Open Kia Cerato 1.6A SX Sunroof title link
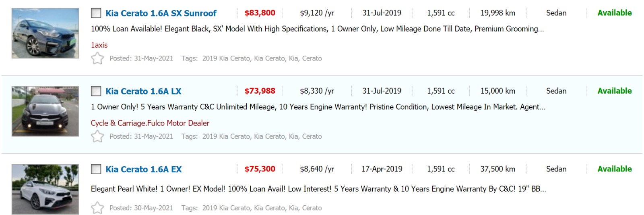This screenshot has height=215, width=644. 161,13
